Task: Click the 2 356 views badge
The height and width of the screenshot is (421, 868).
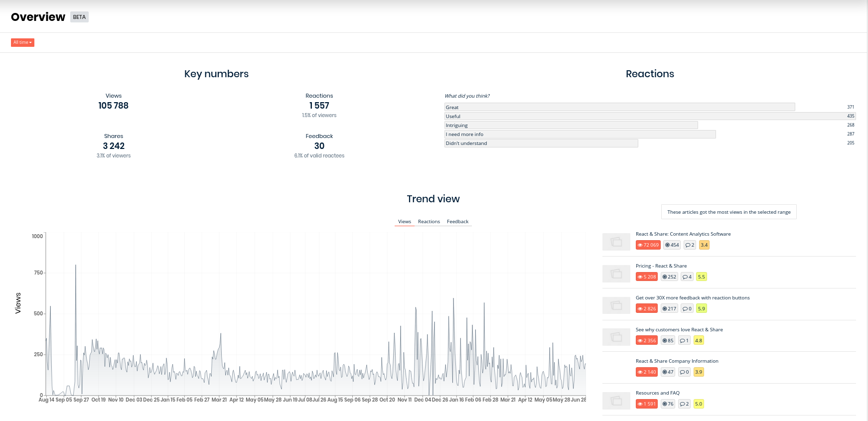Action: pos(647,341)
